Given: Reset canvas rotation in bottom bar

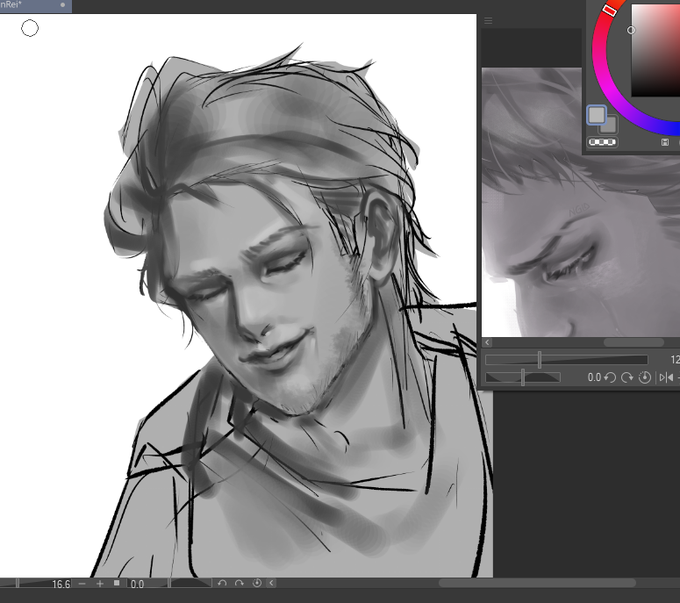Looking at the screenshot, I should 257,583.
